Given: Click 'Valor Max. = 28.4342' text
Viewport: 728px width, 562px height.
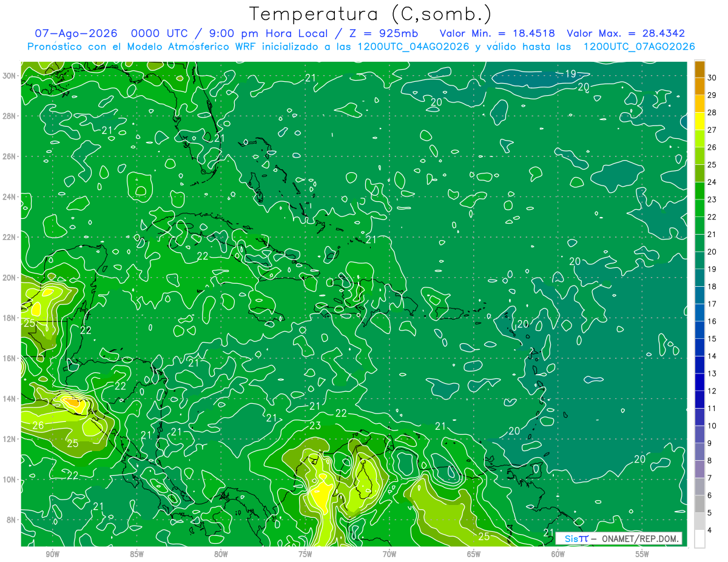Looking at the screenshot, I should [626, 33].
